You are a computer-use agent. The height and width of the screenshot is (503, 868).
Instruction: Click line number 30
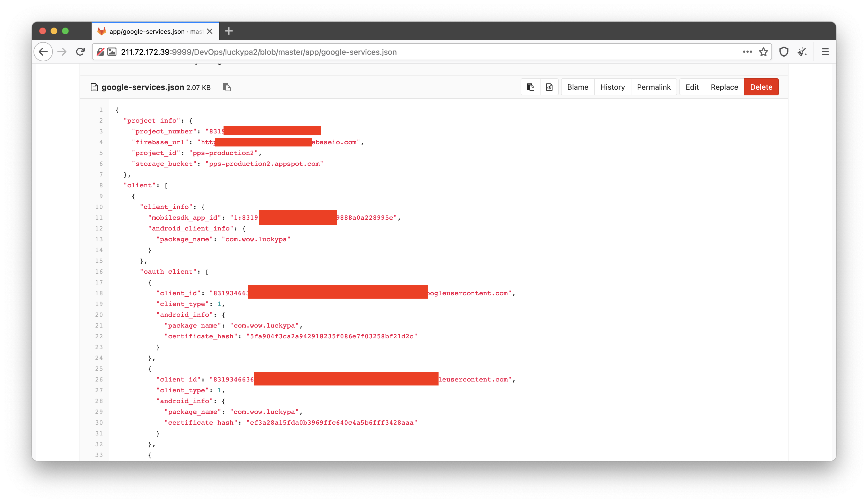point(99,422)
